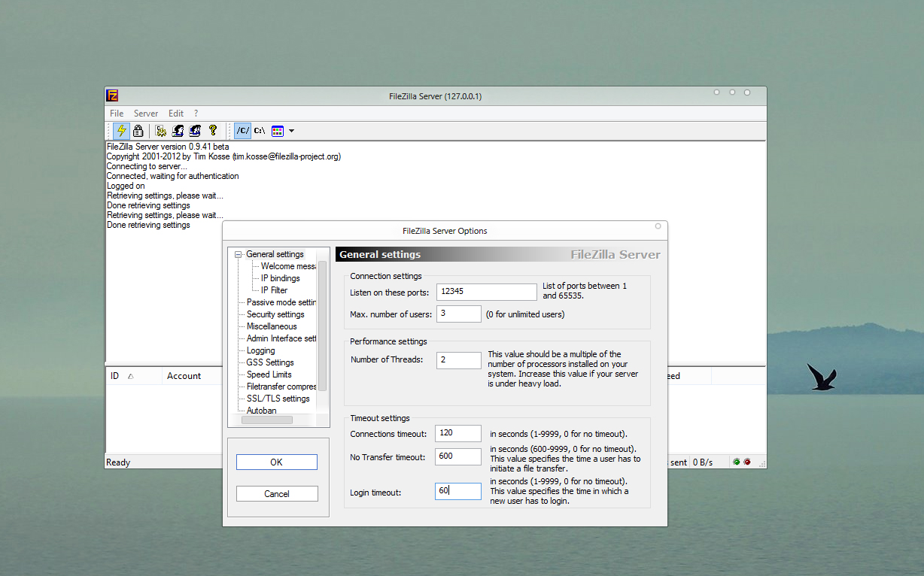Select Welcome message in the options tree
This screenshot has height=576, width=924.
288,266
